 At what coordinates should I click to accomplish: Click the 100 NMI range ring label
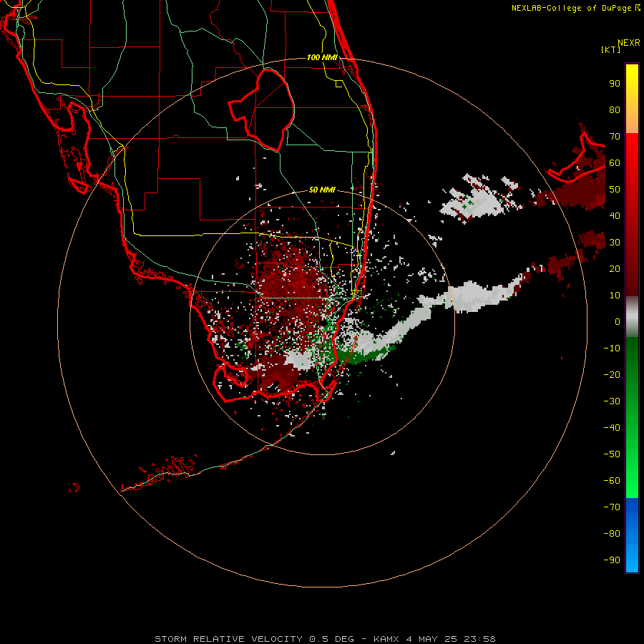pyautogui.click(x=322, y=57)
